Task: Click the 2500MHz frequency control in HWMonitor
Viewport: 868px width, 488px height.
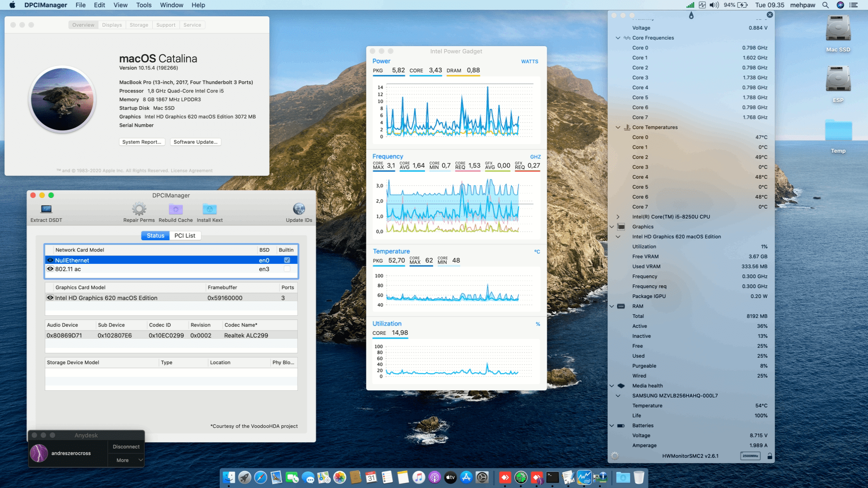Action: pos(750,455)
